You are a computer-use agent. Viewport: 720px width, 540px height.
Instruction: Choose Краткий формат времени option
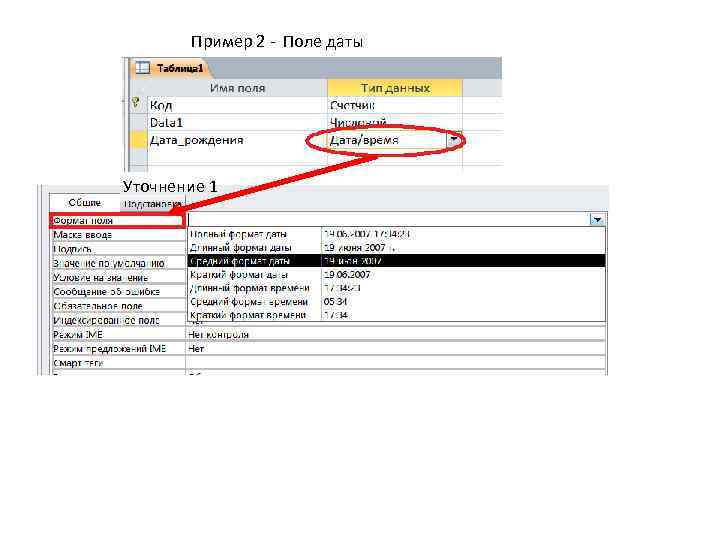point(396,315)
